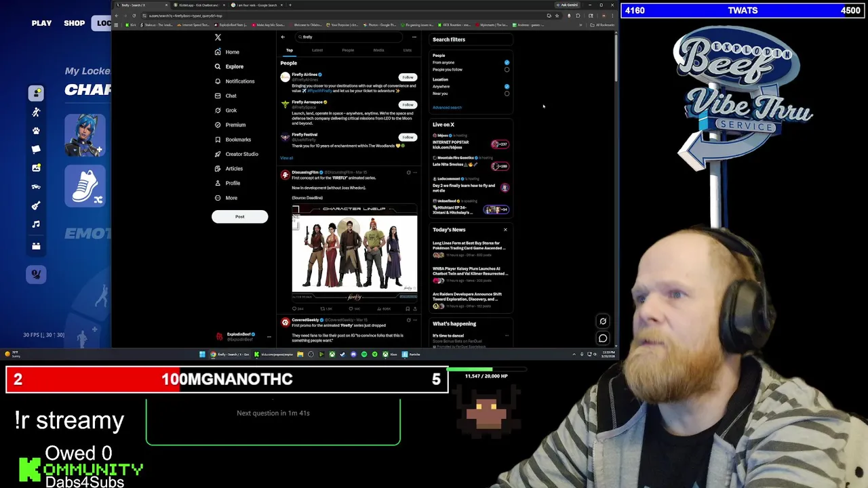This screenshot has height=488, width=868.
Task: Open Arc Raiders Developers news story
Action: (471, 299)
